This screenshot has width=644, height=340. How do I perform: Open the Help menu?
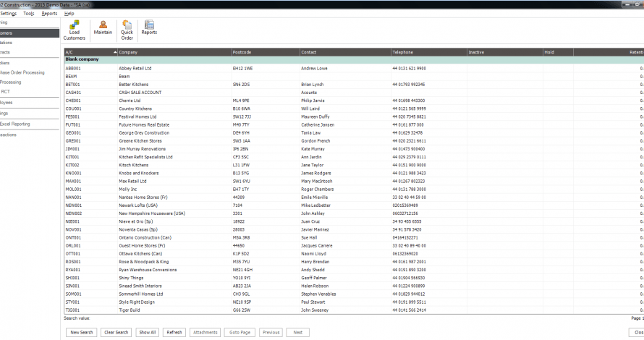tap(69, 14)
